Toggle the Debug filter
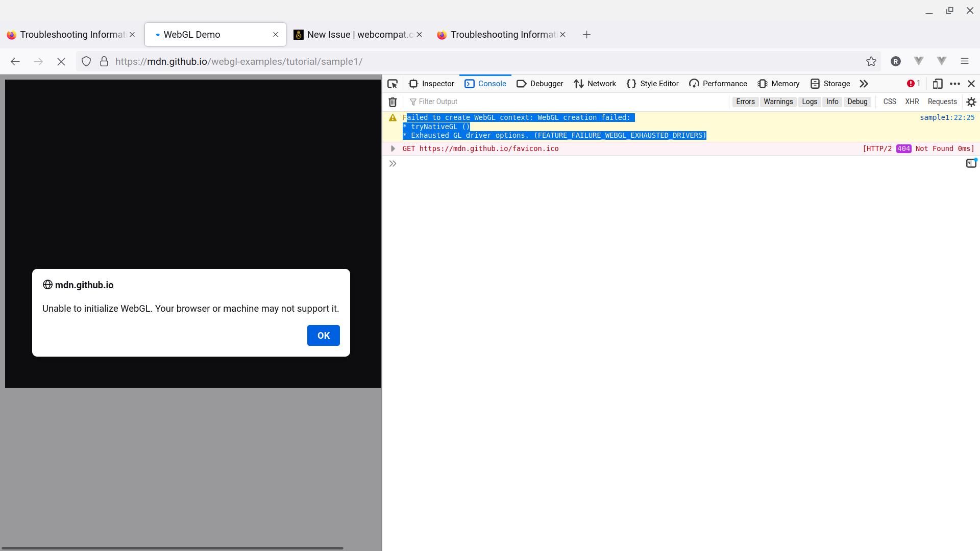The image size is (980, 551). click(x=857, y=102)
